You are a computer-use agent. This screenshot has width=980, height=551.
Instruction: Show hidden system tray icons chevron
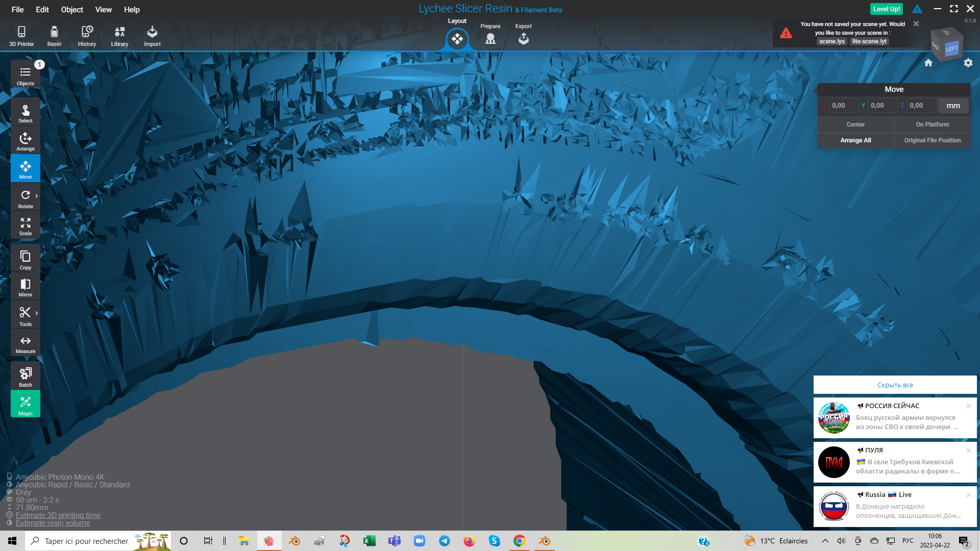pos(825,541)
